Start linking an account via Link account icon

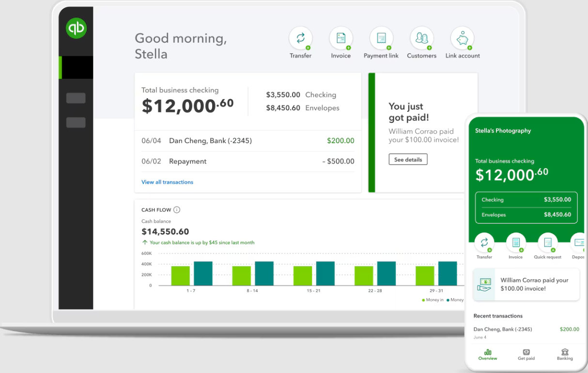(462, 38)
